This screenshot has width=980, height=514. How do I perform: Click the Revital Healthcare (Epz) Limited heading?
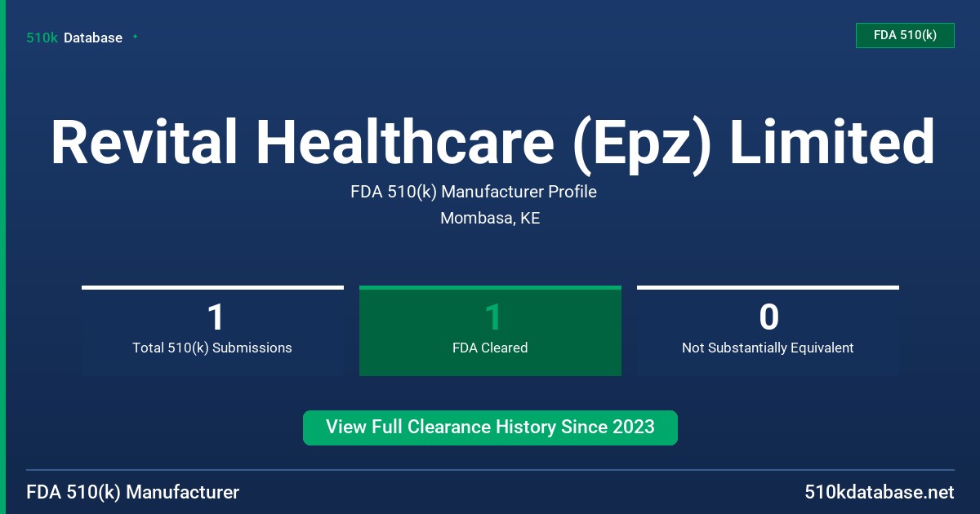point(492,143)
